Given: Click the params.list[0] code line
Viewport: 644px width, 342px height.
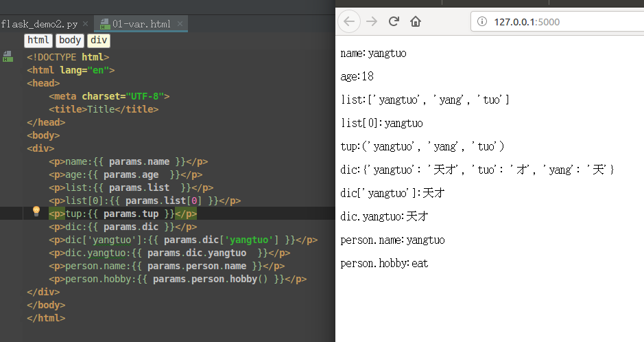Looking at the screenshot, I should pyautogui.click(x=145, y=201).
